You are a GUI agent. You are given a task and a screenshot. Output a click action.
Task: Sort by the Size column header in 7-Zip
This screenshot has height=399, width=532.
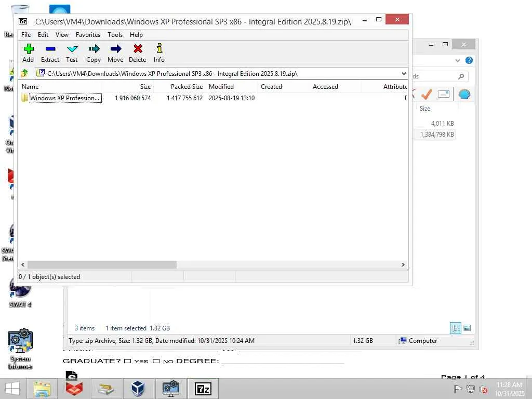click(128, 87)
